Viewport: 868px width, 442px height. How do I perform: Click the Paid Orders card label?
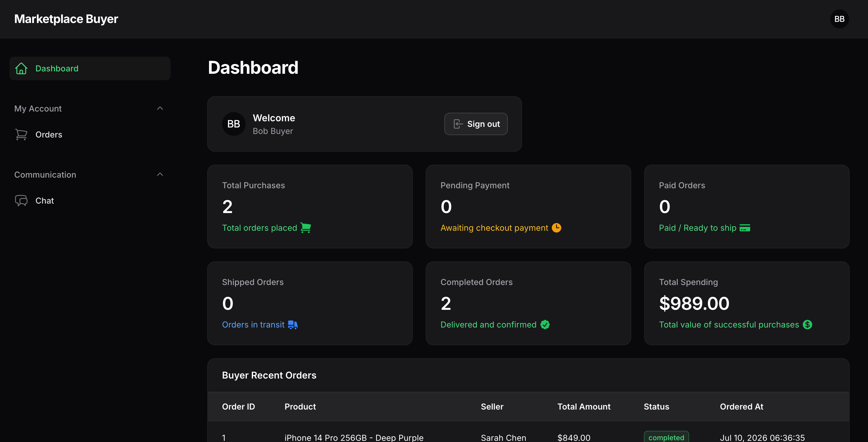(682, 185)
